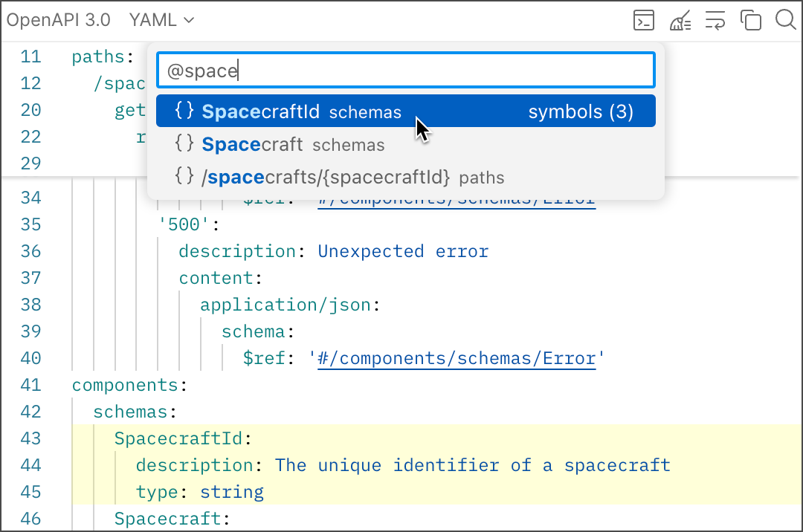This screenshot has height=532, width=803.
Task: Click the copy content icon
Action: 751,21
